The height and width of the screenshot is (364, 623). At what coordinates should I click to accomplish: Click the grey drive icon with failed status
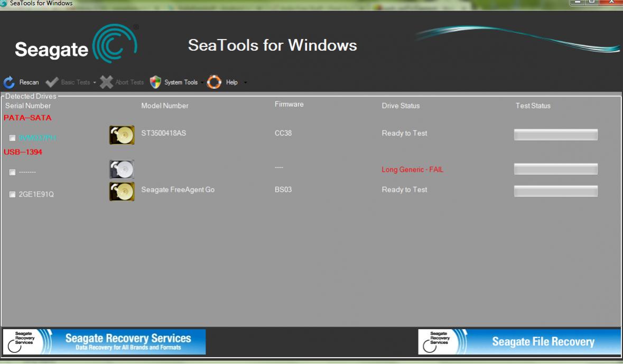point(122,169)
